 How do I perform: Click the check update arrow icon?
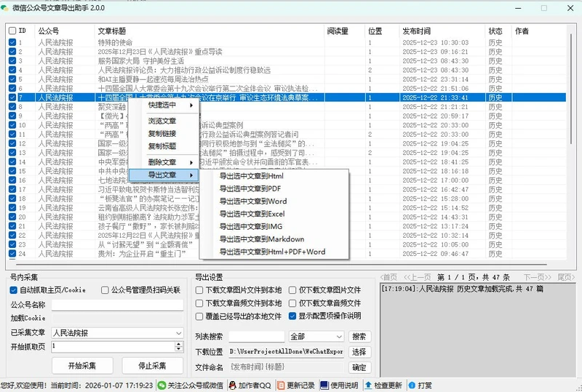click(368, 385)
